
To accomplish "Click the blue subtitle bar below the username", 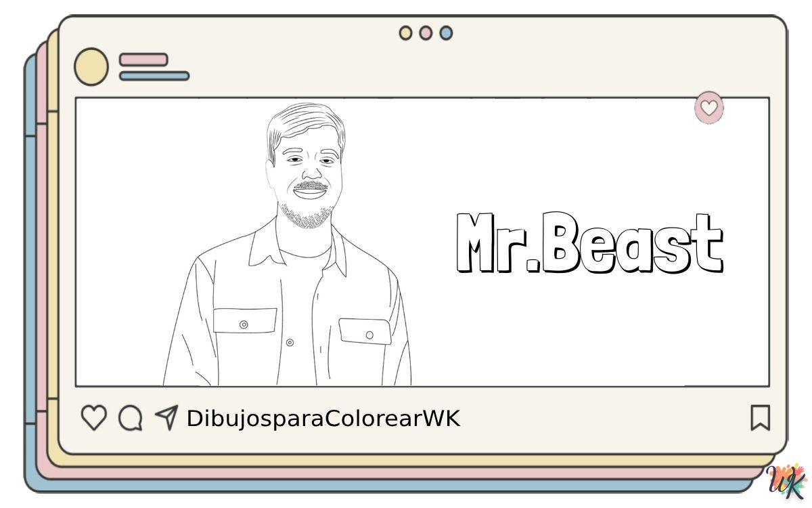I will click(x=154, y=76).
